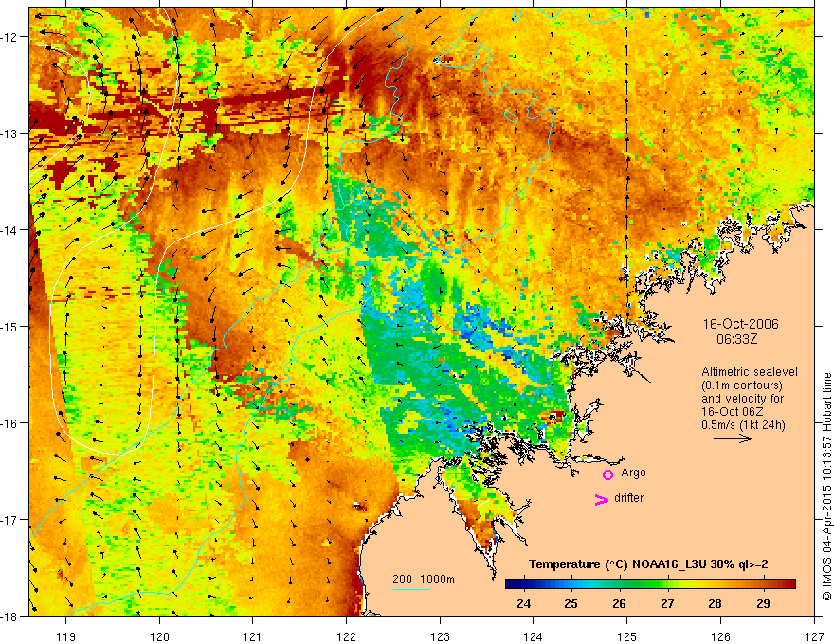
Task: Click longitude axis label '123'
Action: coord(440,636)
